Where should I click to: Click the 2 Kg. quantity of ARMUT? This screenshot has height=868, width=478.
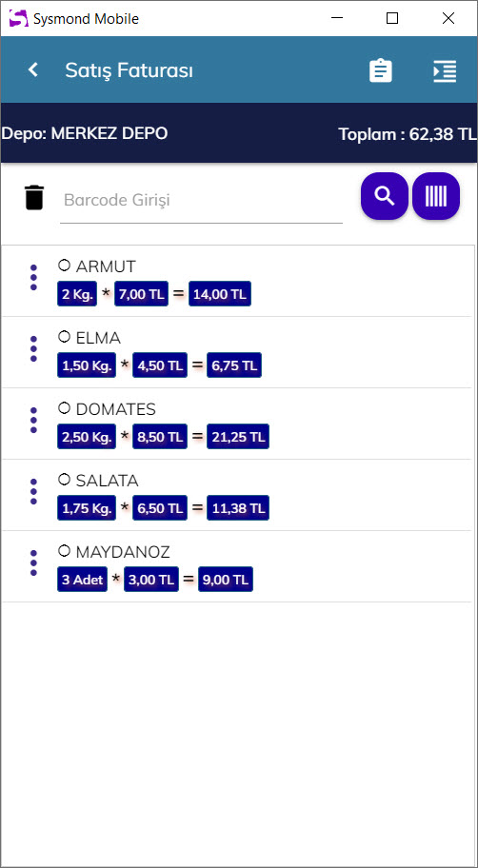(x=77, y=293)
